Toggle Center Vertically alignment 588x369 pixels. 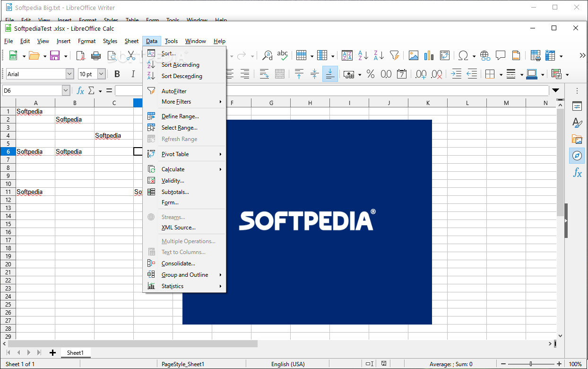tap(314, 74)
